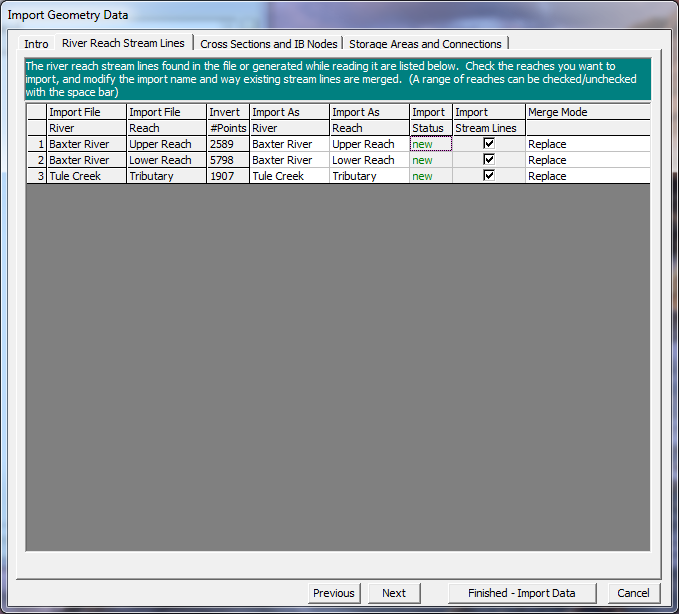Cancel the geometry import dialog
Screen dimensions: 679x614
pyautogui.click(x=633, y=593)
